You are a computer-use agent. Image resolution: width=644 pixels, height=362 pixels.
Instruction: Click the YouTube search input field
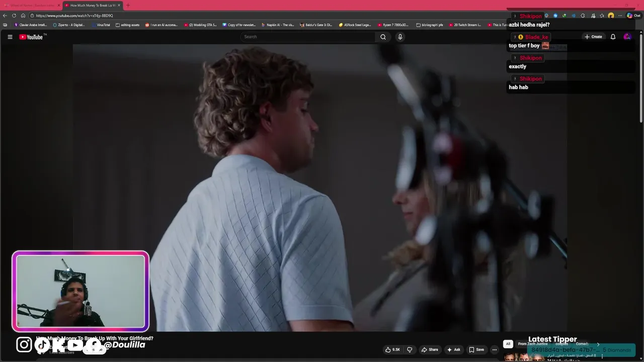pyautogui.click(x=308, y=37)
